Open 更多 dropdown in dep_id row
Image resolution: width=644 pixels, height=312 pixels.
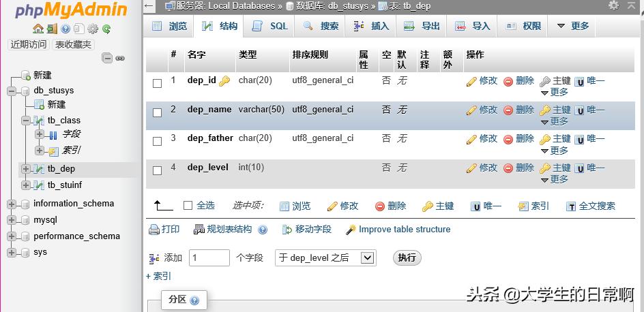(x=555, y=92)
